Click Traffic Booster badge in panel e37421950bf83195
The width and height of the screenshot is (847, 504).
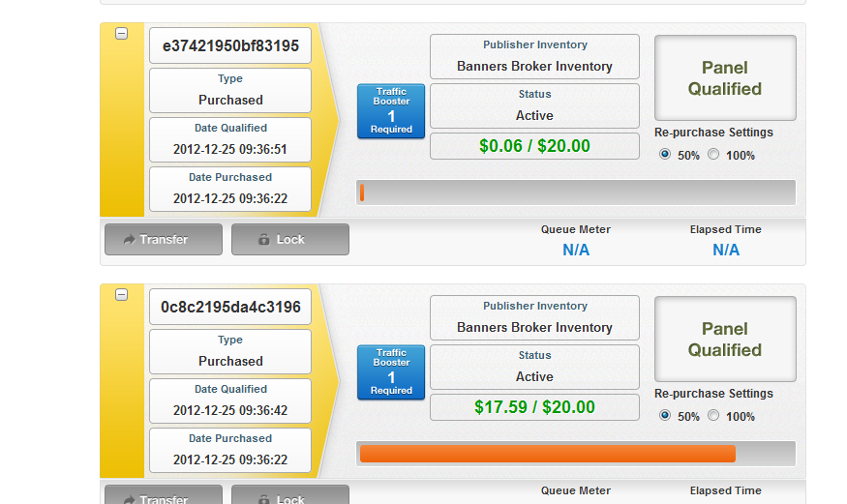(391, 111)
